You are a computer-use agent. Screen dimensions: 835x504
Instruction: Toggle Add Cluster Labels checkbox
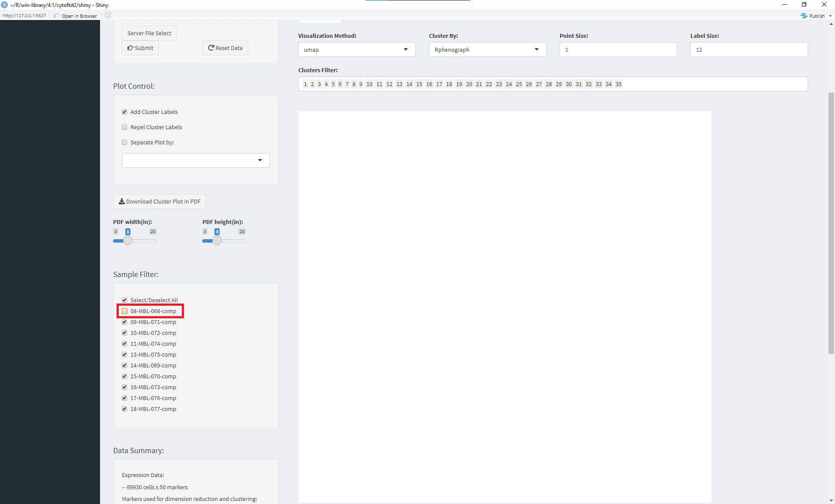[124, 112]
